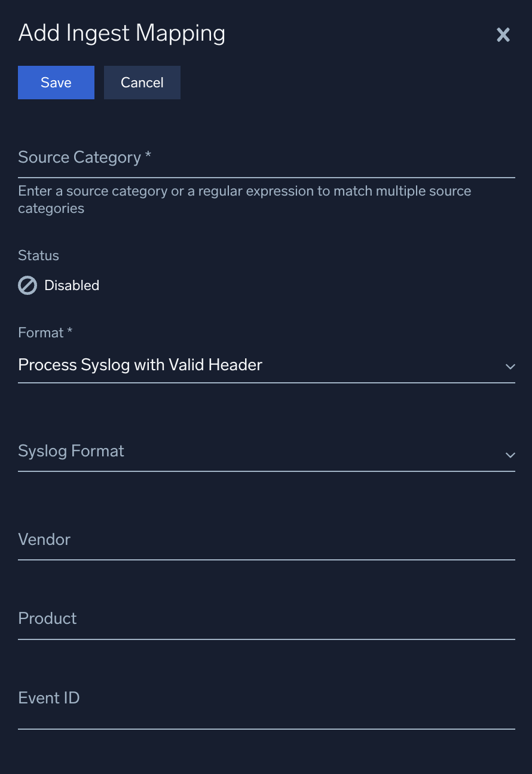Click the Syslog Format chevron icon
The image size is (532, 774).
(x=510, y=455)
